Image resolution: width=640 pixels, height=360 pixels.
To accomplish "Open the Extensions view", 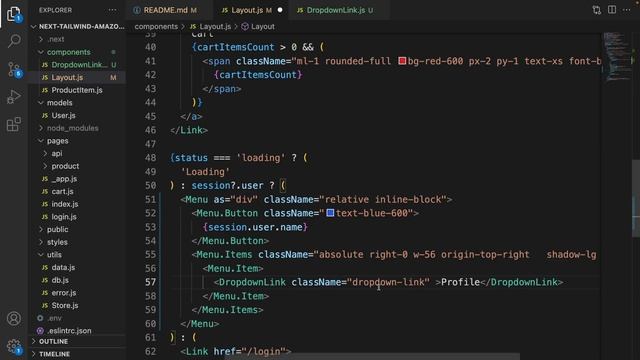I will 14,124.
